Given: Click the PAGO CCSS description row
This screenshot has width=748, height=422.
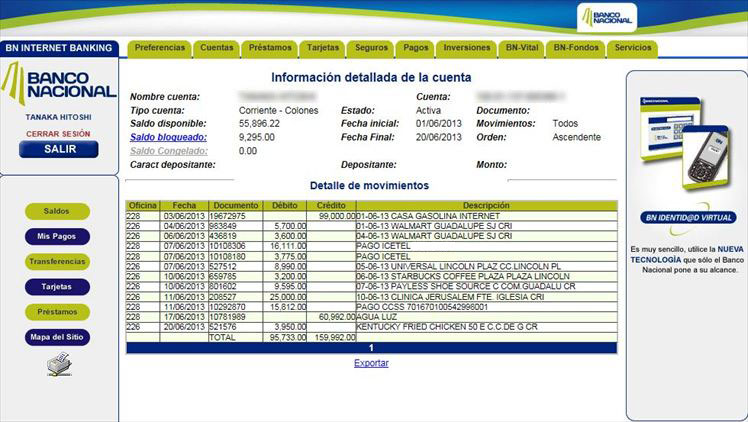Looking at the screenshot, I should pos(422,307).
